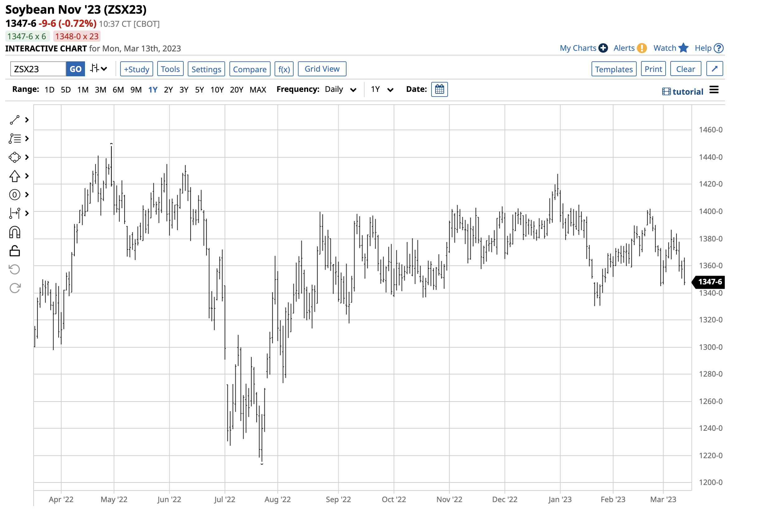The width and height of the screenshot is (759, 532).
Task: Click the undo arrow icon
Action: pyautogui.click(x=15, y=269)
